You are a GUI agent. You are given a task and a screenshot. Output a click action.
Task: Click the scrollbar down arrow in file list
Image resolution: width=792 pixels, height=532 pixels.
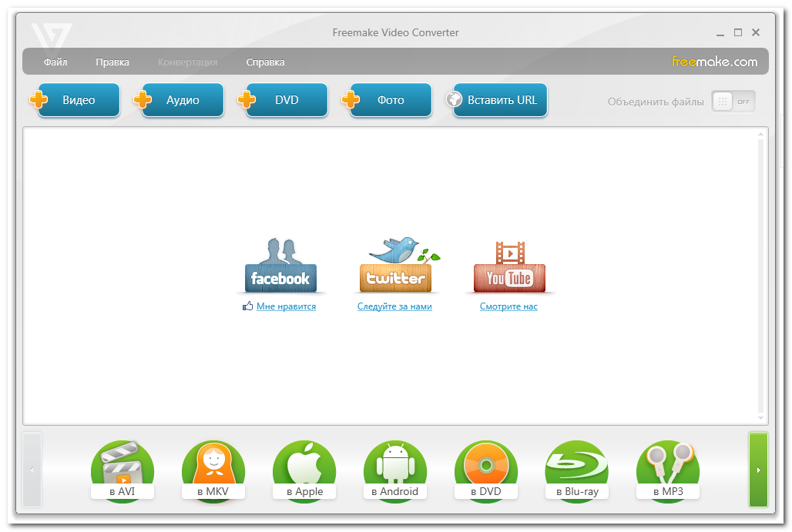pos(760,418)
